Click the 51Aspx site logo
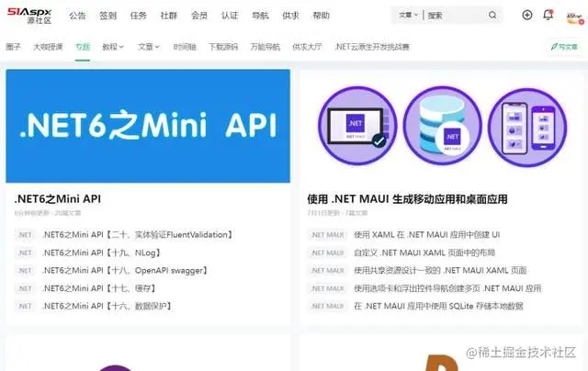Viewport: 588px width, 371px height. click(x=29, y=16)
